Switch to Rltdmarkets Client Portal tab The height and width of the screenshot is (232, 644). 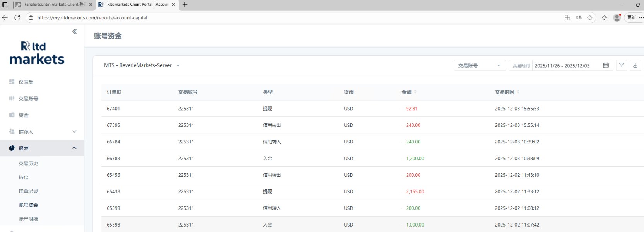pos(137,5)
